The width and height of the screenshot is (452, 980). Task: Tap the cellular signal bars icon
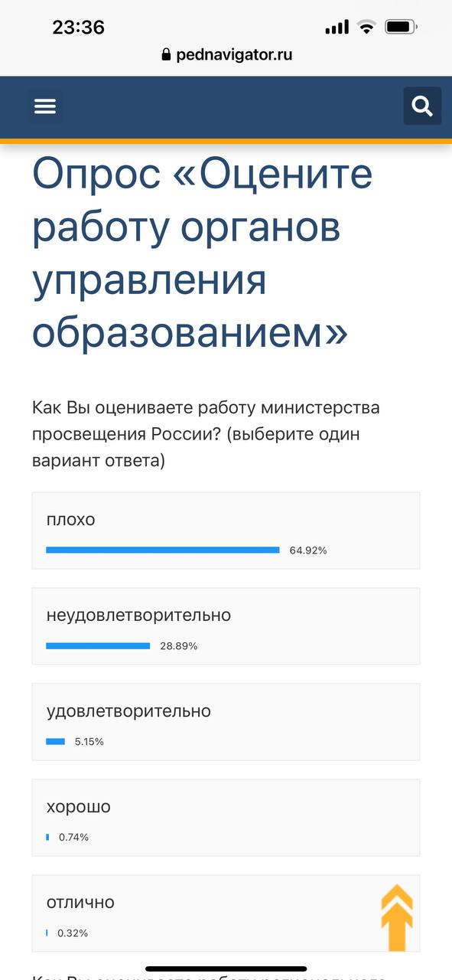coord(337,28)
